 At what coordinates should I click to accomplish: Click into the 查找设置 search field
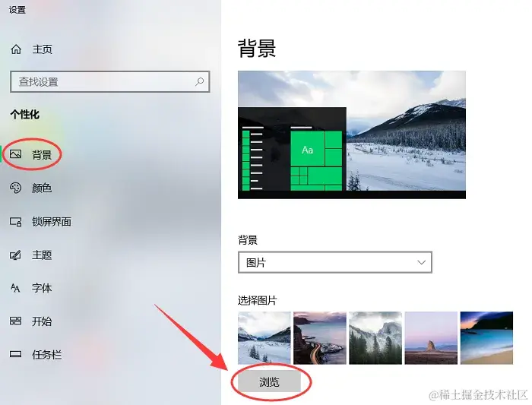pyautogui.click(x=110, y=81)
